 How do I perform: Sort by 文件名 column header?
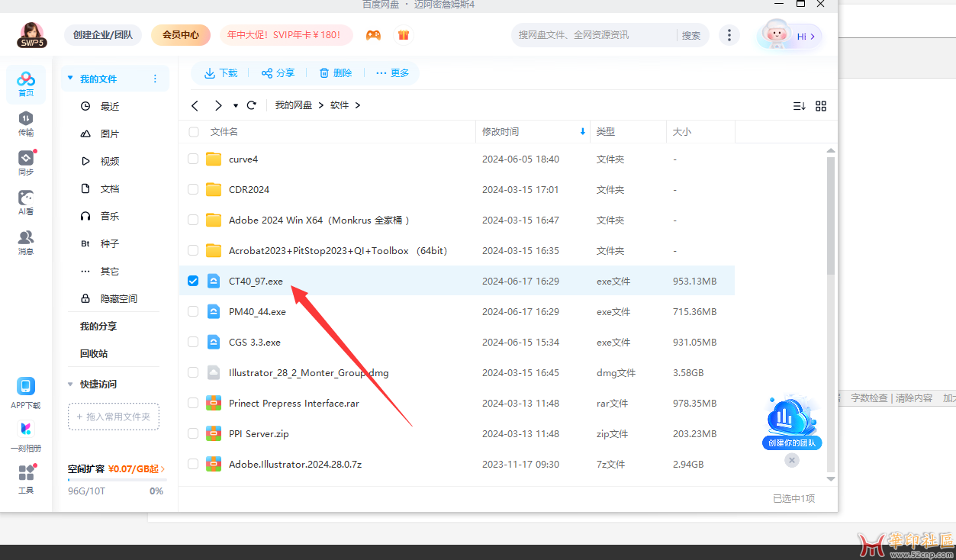click(x=224, y=132)
